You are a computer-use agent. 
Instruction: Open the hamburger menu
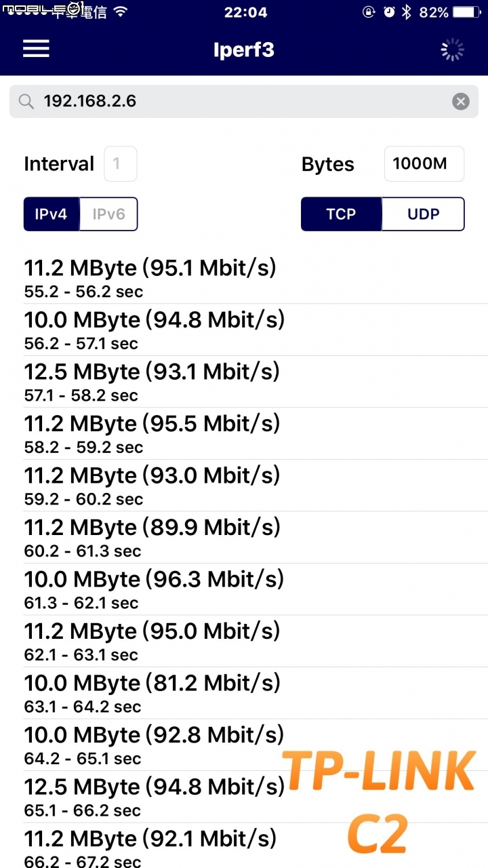36,49
